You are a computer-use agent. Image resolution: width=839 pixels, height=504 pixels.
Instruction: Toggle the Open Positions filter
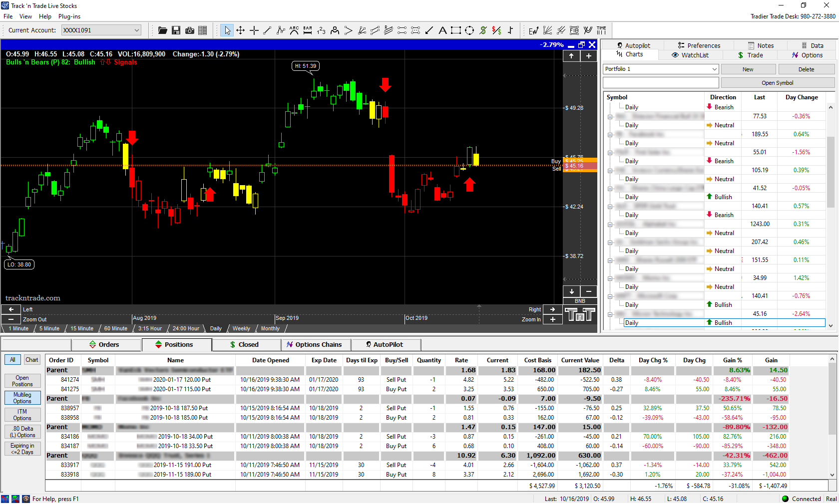(22, 381)
